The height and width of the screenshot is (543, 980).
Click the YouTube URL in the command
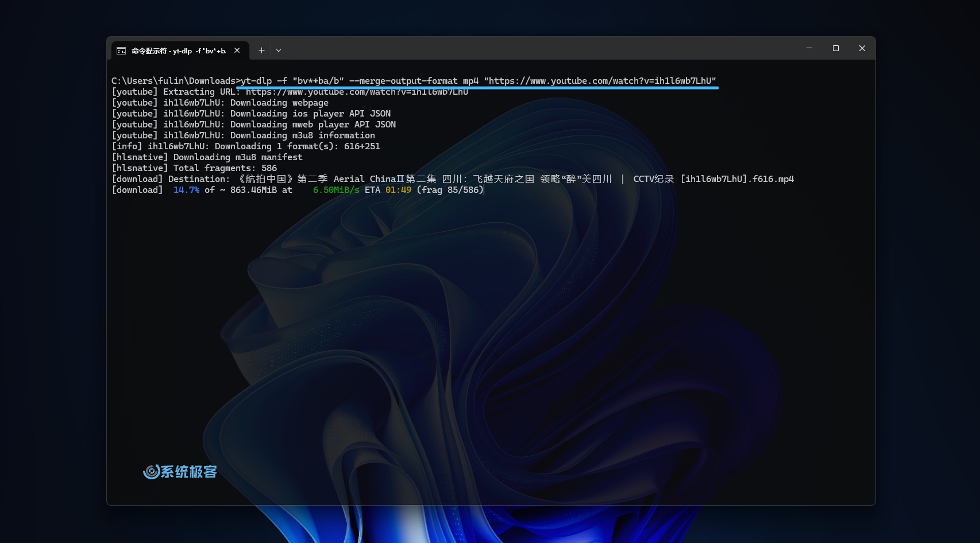point(600,81)
